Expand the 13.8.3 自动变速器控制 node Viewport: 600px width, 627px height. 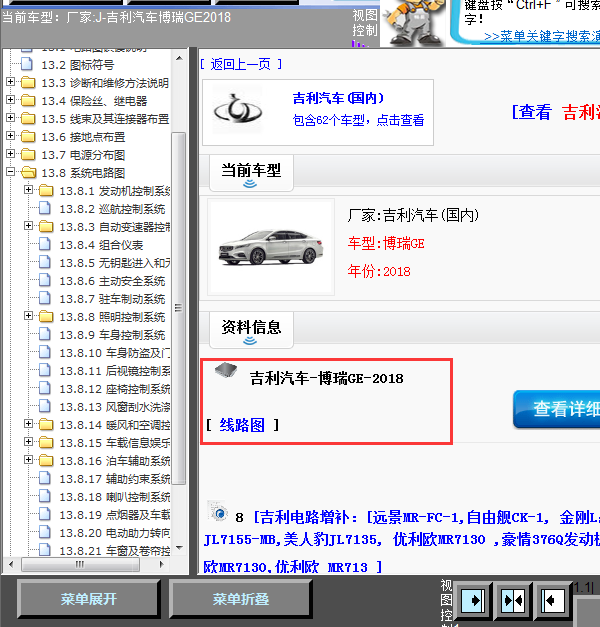[x=28, y=226]
